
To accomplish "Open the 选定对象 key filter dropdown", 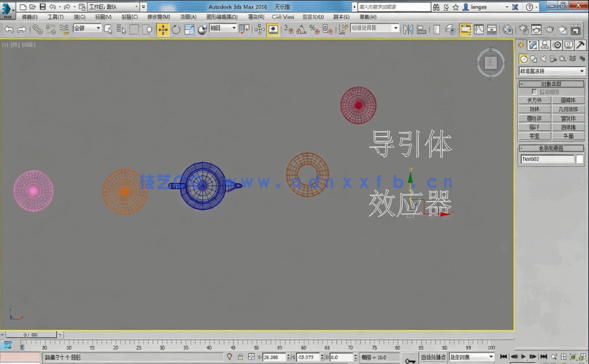I will (x=472, y=357).
